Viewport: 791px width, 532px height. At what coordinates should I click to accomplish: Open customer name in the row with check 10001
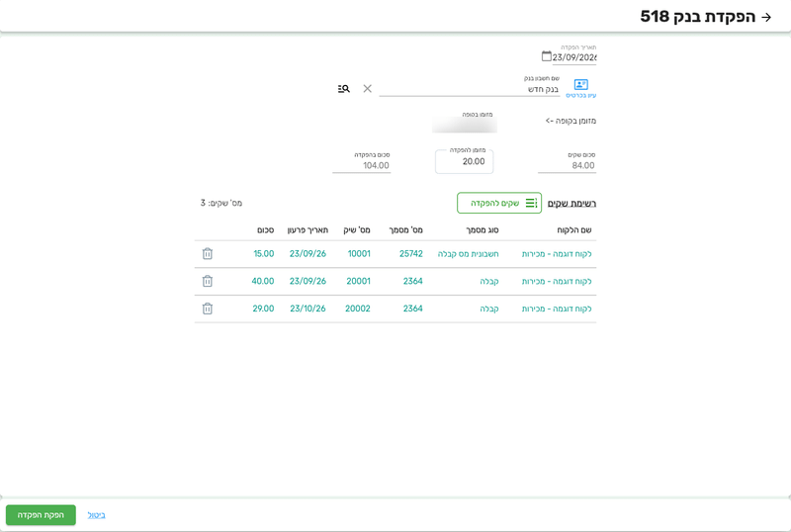point(557,253)
